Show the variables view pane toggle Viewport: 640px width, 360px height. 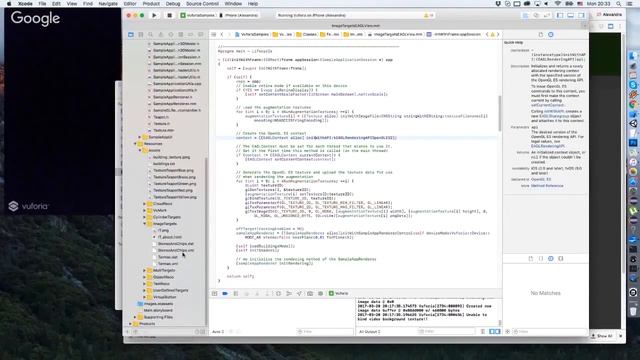(492, 332)
